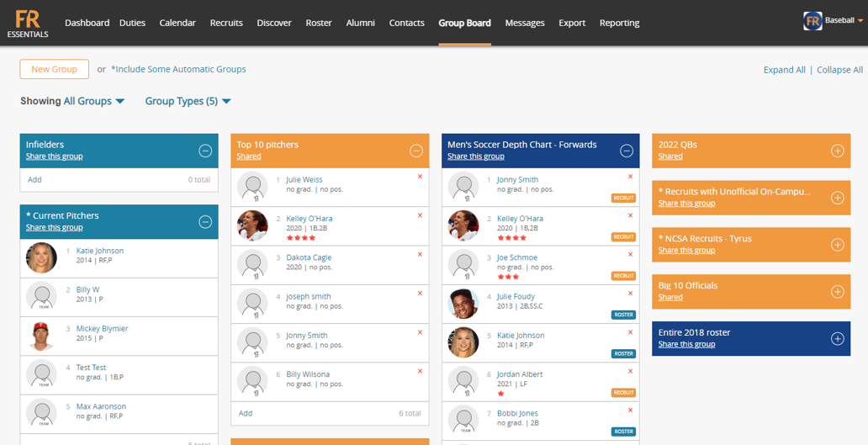This screenshot has height=445, width=868.
Task: Click Joe Schmoe's placeholder avatar icon
Action: click(463, 265)
